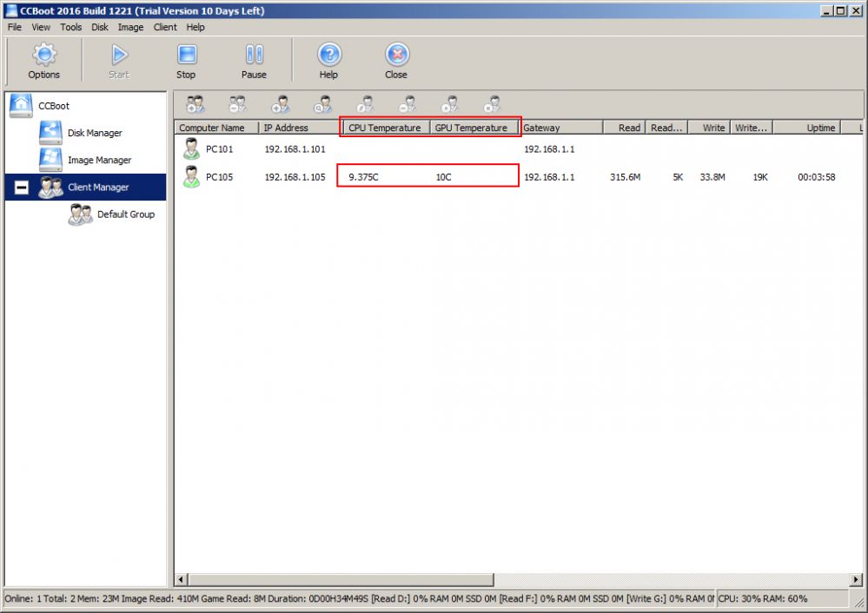Click the Disk Manager icon
Screen dimensions: 868x613
pyautogui.click(x=50, y=133)
